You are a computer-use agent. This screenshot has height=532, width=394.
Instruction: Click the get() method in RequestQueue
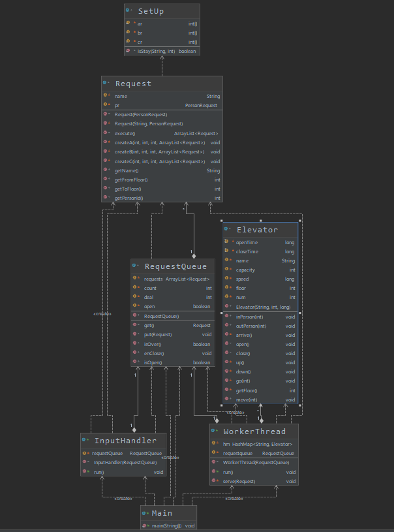click(173, 326)
